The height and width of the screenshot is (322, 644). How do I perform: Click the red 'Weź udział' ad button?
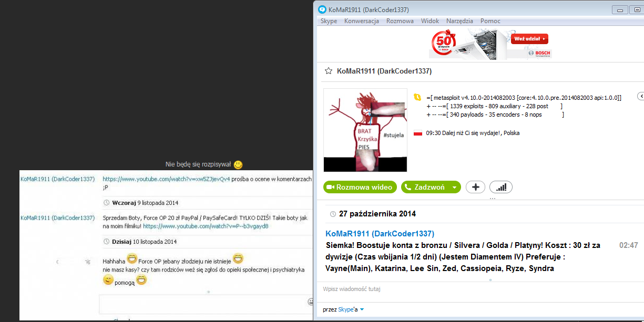(530, 39)
